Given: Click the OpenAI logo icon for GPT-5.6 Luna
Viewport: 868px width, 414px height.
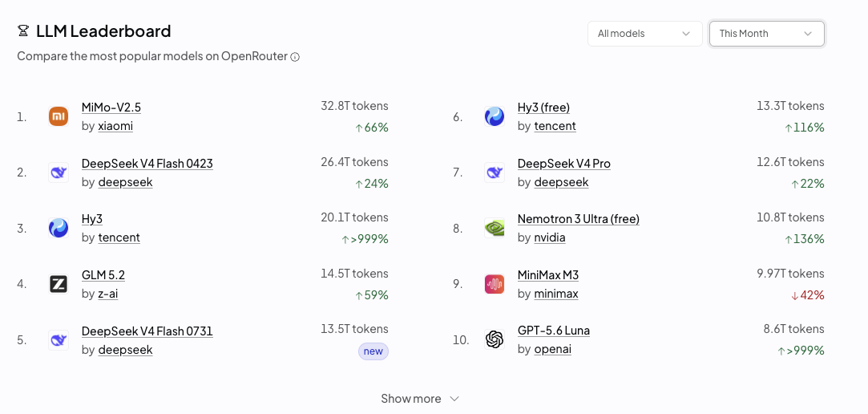Looking at the screenshot, I should pyautogui.click(x=495, y=339).
